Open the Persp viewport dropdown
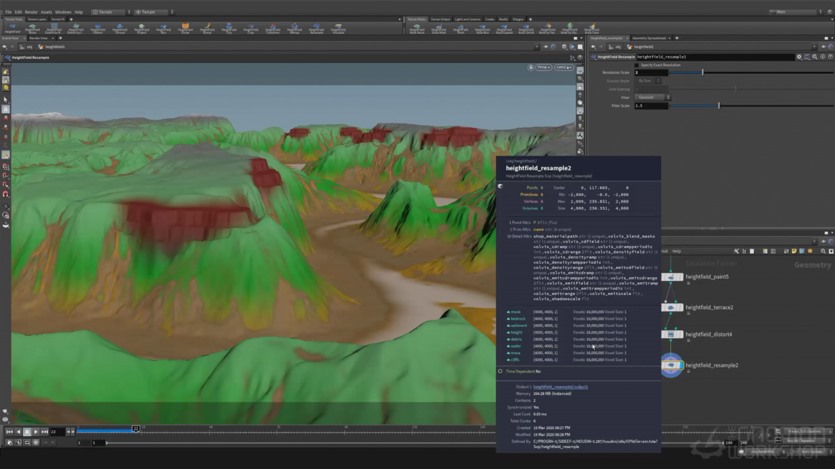The height and width of the screenshot is (469, 835). pyautogui.click(x=543, y=68)
